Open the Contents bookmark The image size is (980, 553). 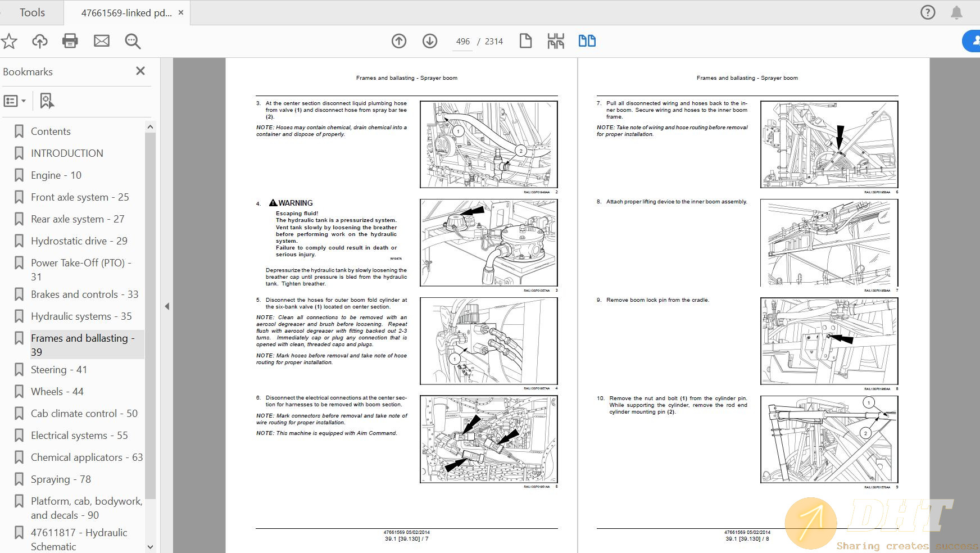[51, 132]
